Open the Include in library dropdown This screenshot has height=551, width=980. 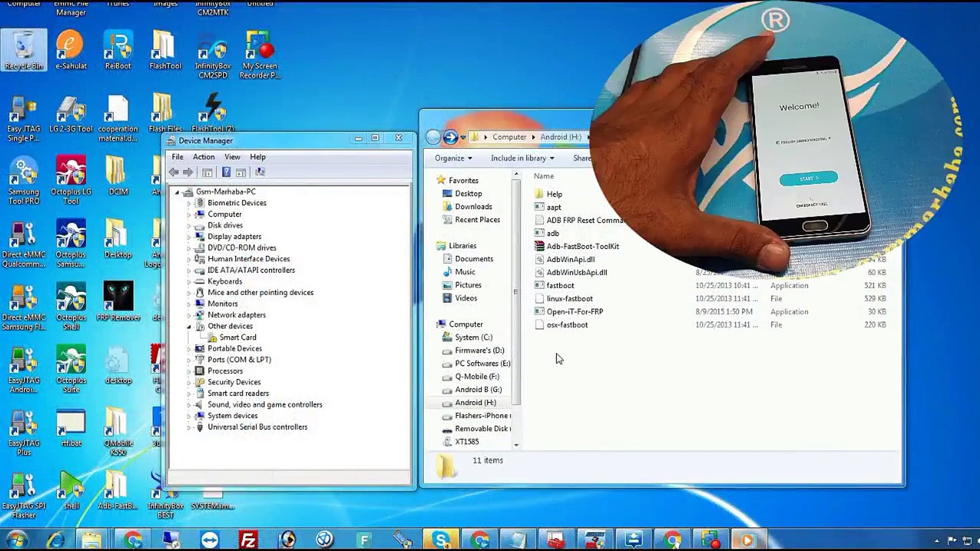[522, 158]
